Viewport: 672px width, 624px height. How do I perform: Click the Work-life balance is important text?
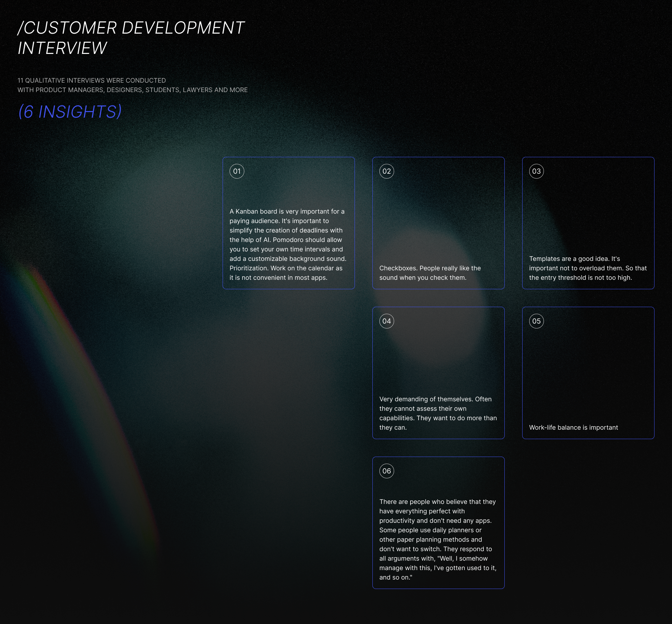click(573, 428)
